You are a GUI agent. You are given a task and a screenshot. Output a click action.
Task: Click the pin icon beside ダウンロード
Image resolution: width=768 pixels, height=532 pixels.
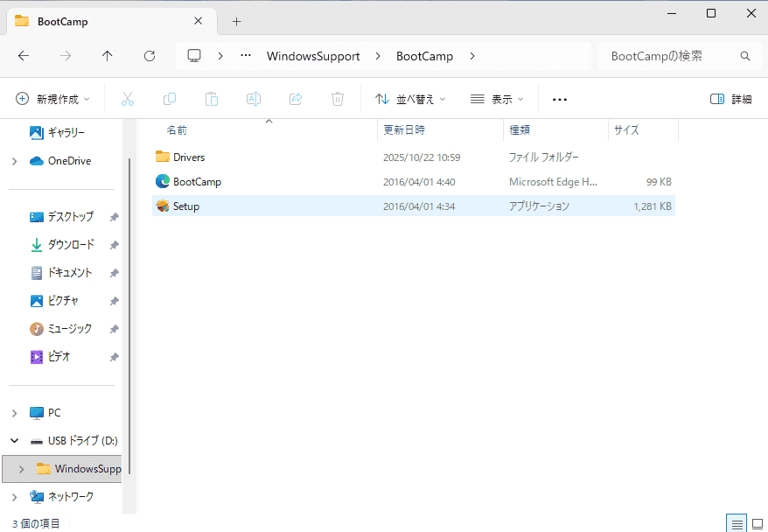[x=114, y=244]
